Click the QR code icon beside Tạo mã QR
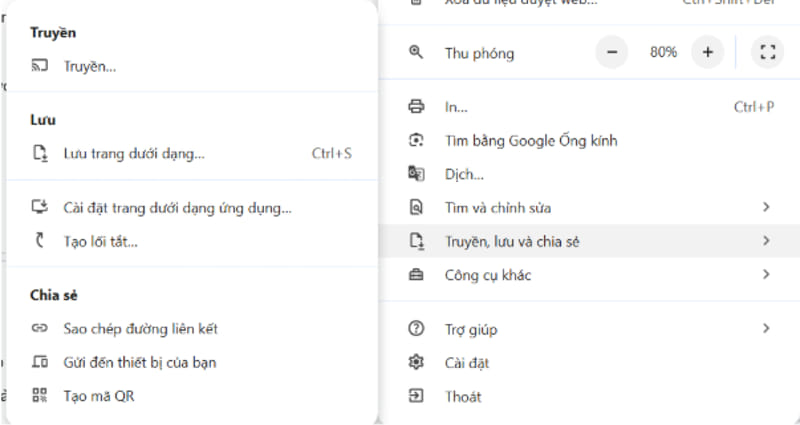This screenshot has height=425, width=800. (40, 396)
